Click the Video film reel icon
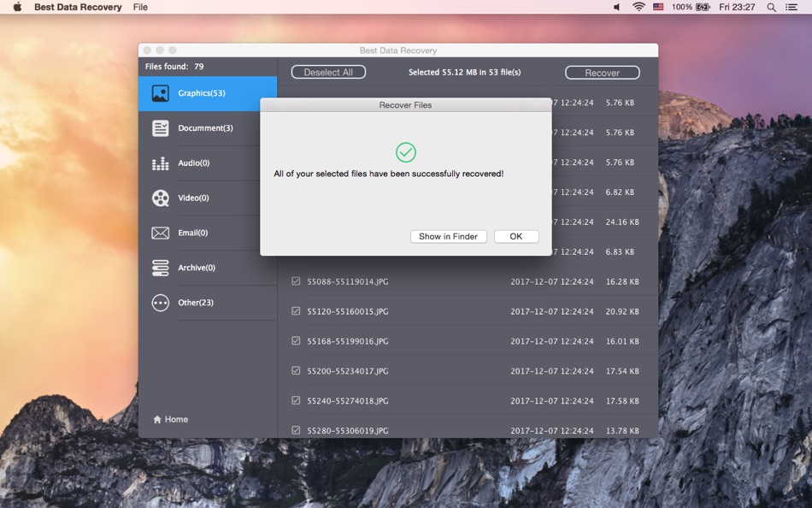The width and height of the screenshot is (812, 508). click(160, 198)
